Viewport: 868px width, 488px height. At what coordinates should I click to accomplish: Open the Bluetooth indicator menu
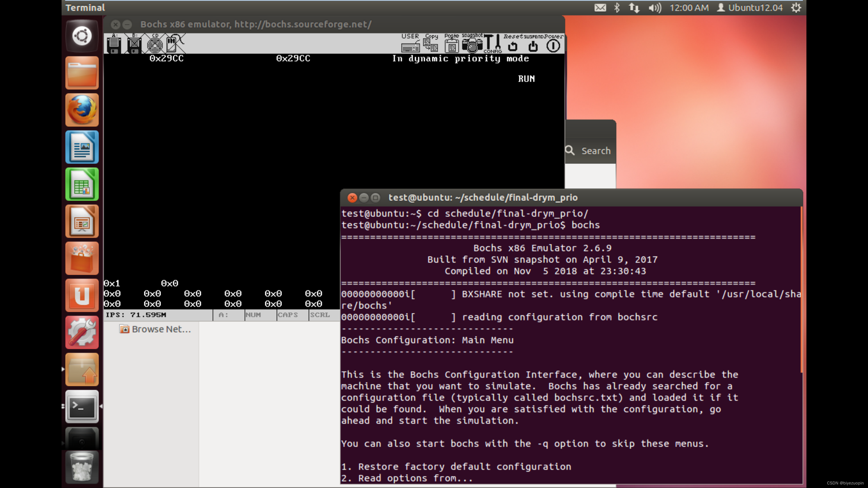[617, 7]
